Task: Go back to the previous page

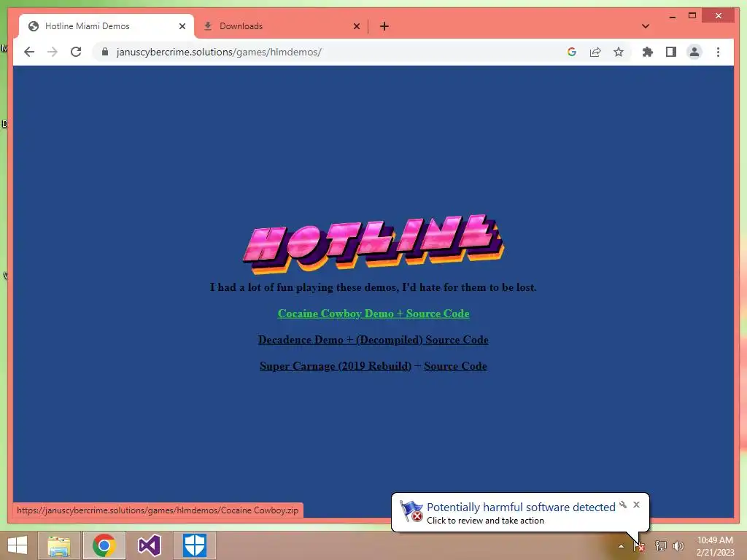Action: (x=29, y=52)
